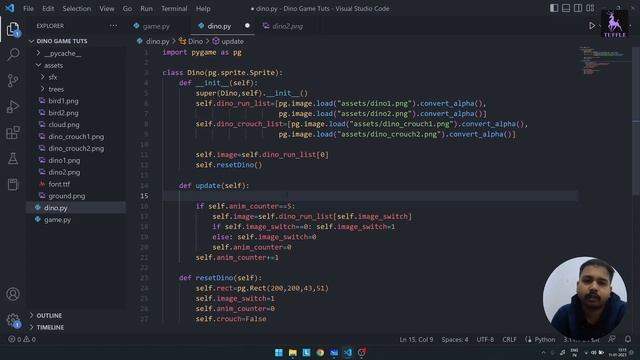Run Python file with play button
640x360 pixels.
591,26
